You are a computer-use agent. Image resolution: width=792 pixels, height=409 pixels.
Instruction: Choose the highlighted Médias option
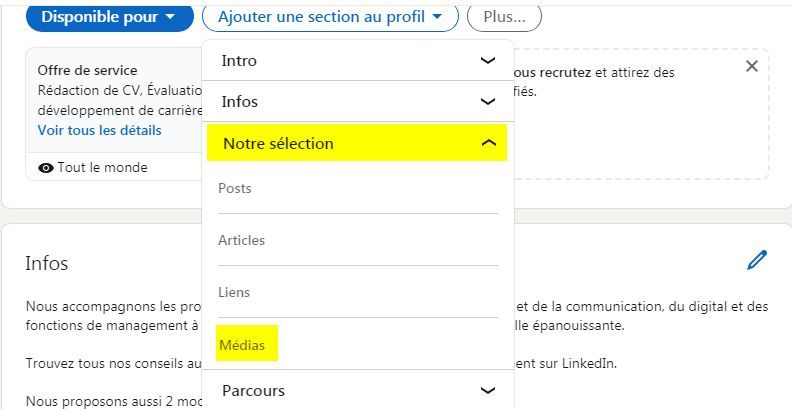click(x=242, y=344)
